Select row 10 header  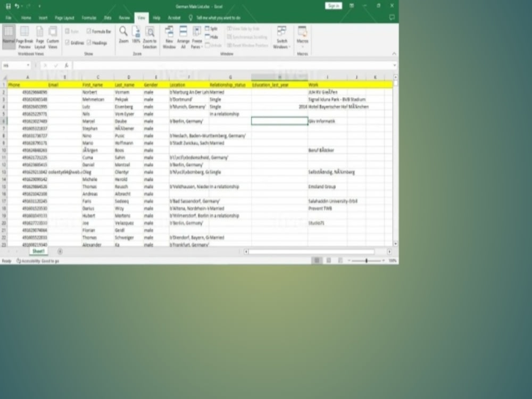[4, 151]
